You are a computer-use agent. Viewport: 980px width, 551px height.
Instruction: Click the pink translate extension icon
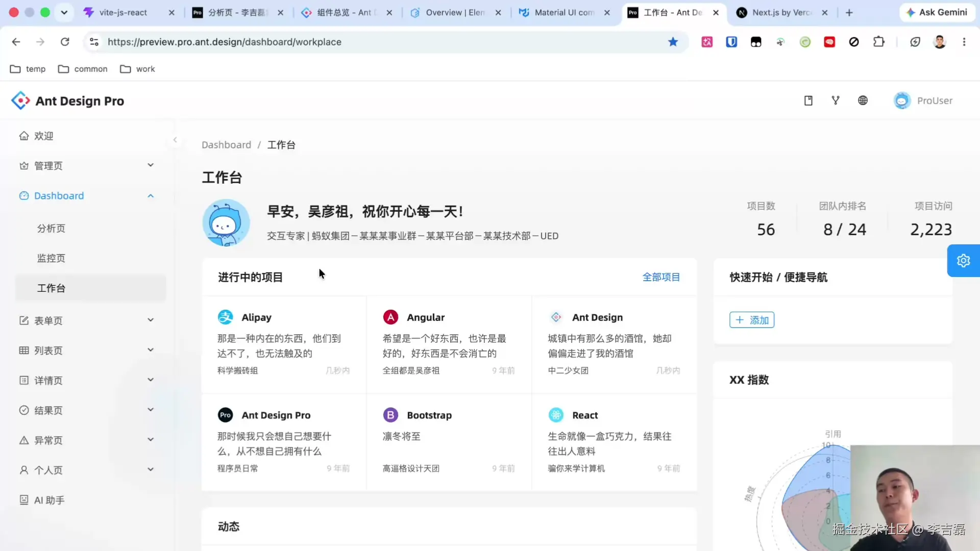(x=707, y=42)
